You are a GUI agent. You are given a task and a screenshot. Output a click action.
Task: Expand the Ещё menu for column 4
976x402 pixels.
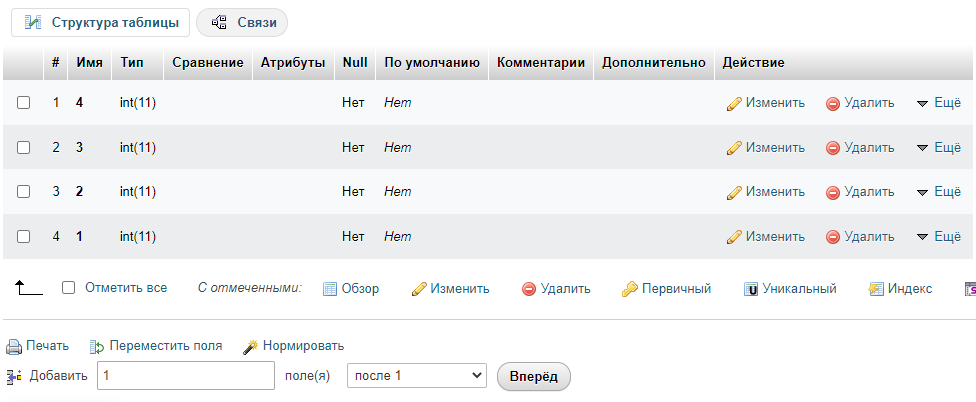924,103
